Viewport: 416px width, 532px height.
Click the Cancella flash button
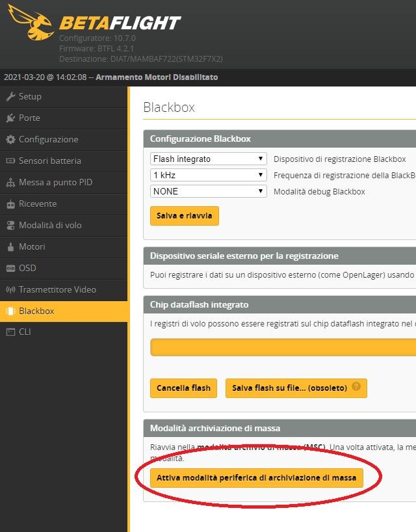183,388
